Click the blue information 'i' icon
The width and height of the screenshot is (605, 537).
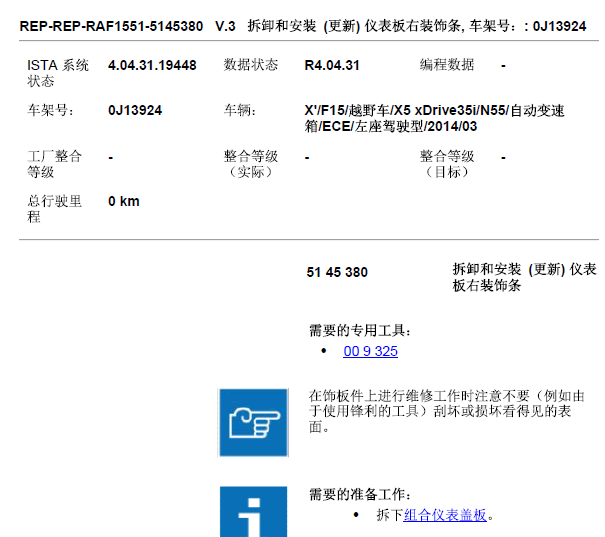point(253,512)
